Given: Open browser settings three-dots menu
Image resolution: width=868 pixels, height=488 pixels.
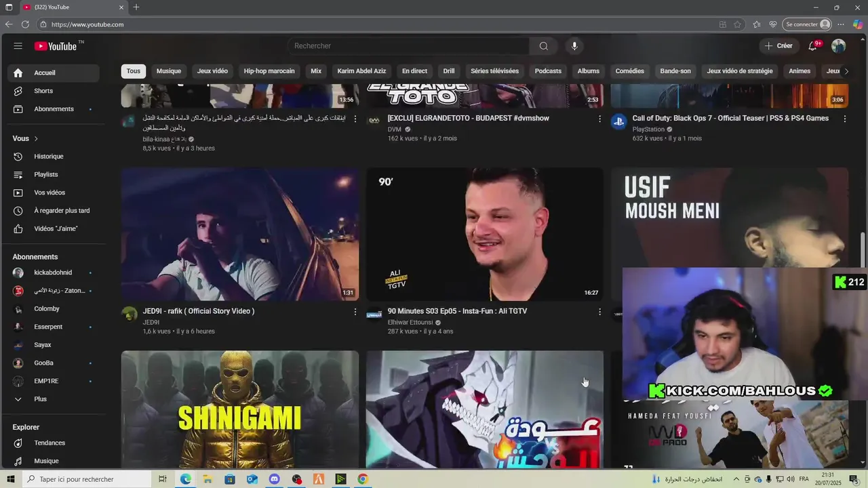Looking at the screenshot, I should coord(841,24).
